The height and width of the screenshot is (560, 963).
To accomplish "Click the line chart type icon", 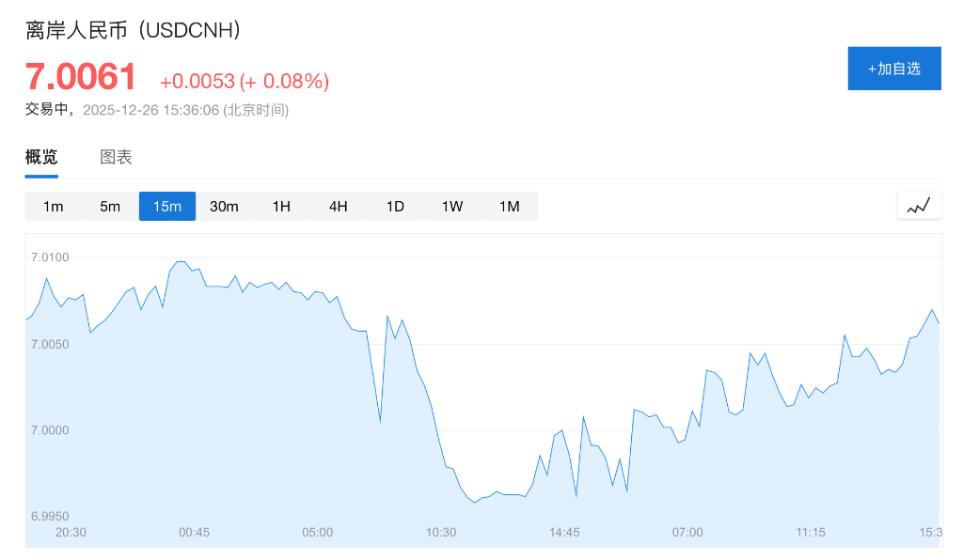I will coord(919,205).
